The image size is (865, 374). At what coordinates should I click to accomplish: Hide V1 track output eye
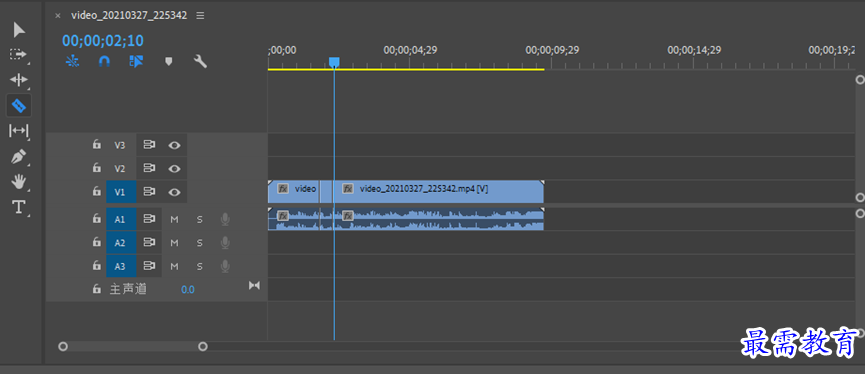(x=174, y=192)
